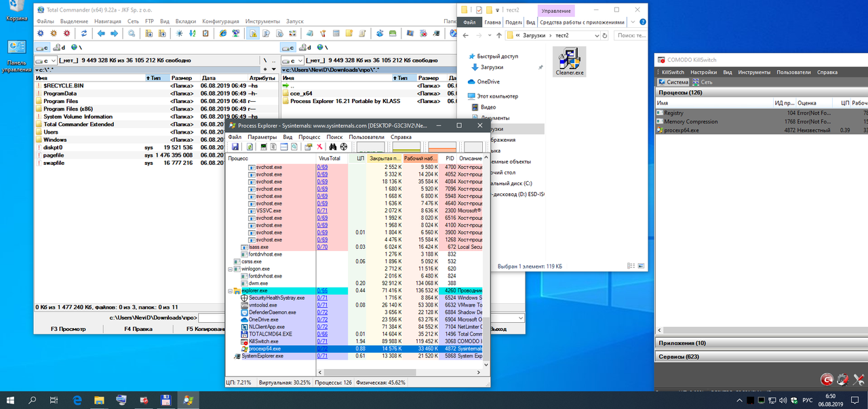Open Управление ribbon tab in Explorer

tap(556, 10)
